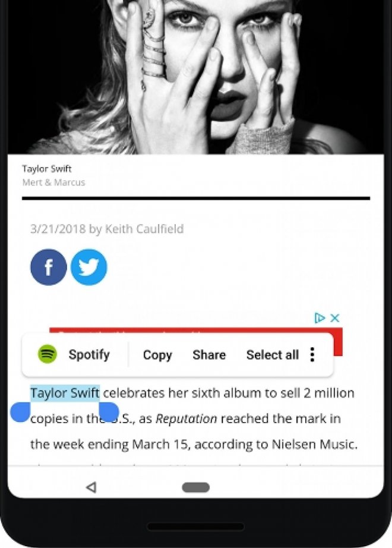Tap the home pill button
Image resolution: width=392 pixels, height=548 pixels.
click(195, 487)
